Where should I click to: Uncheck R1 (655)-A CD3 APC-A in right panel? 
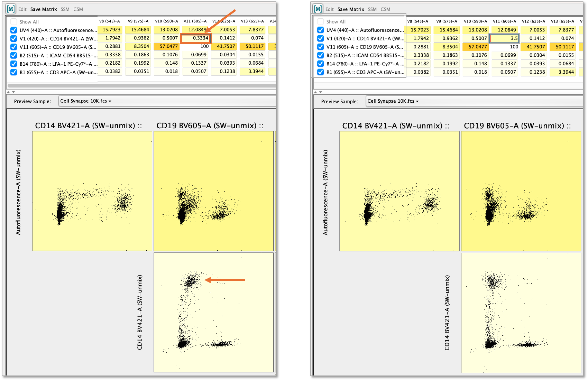pyautogui.click(x=321, y=72)
